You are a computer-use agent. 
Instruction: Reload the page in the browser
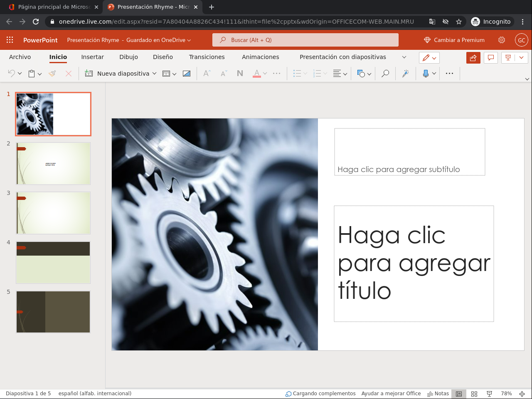[x=36, y=22]
